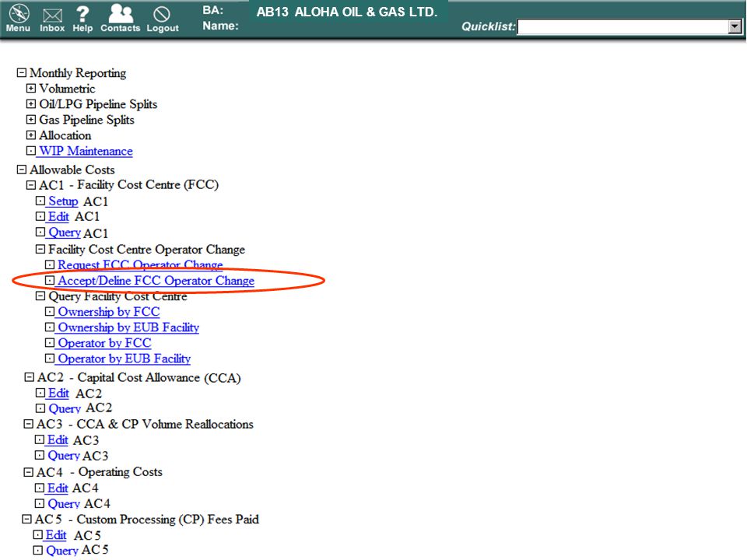
Task: Click Request FCC Operator Change link
Action: [x=140, y=264]
